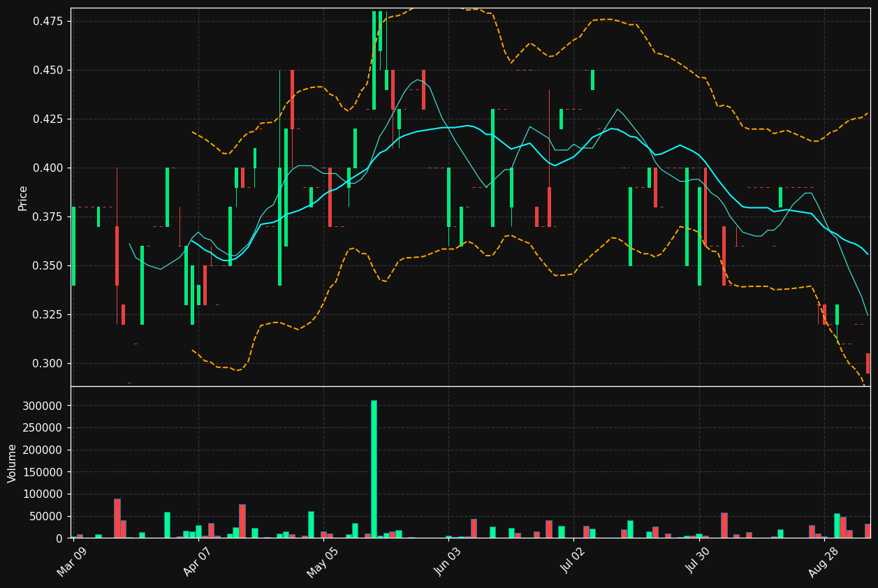This screenshot has width=878, height=588.
Task: Click the 0.475 price axis label
Action: 47,22
